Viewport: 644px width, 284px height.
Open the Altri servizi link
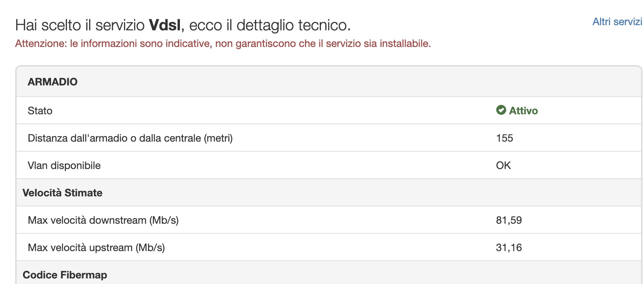[617, 22]
